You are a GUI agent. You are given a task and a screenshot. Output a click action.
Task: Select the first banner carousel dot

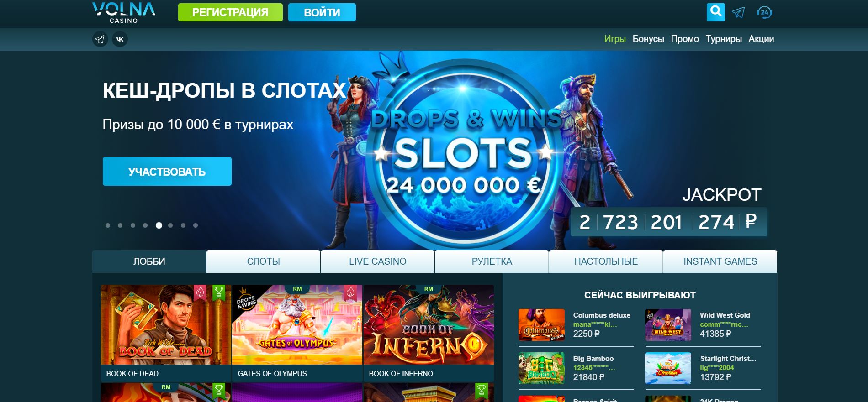click(108, 225)
